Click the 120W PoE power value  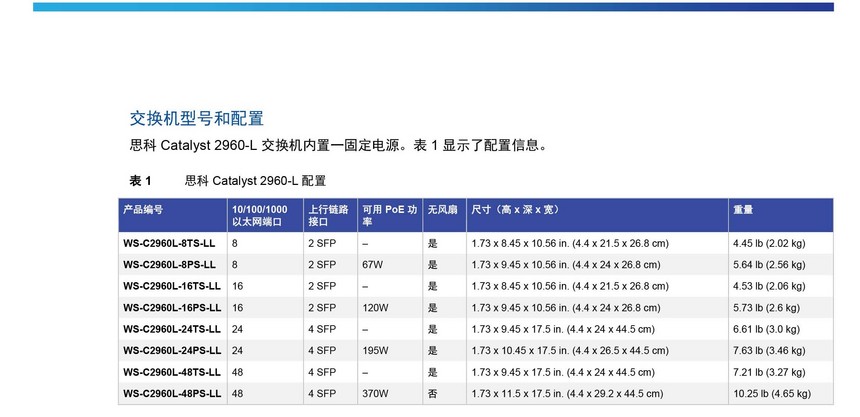375,308
